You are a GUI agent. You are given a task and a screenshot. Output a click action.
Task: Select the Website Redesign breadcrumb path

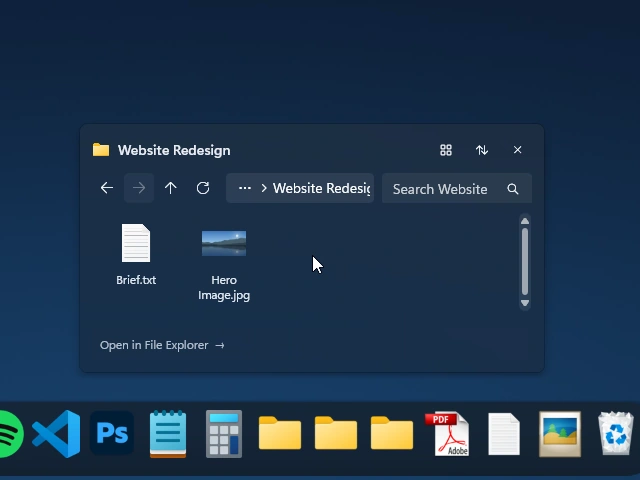pyautogui.click(x=321, y=188)
